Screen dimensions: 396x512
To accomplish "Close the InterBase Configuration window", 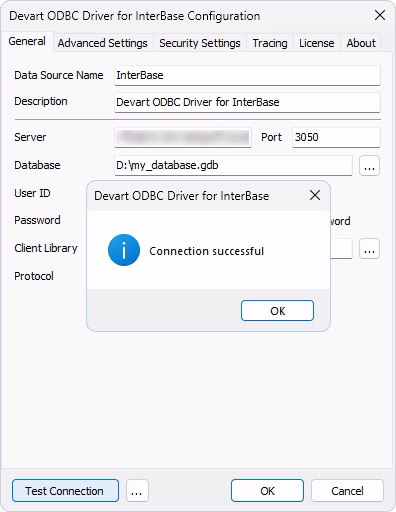I will (x=380, y=15).
